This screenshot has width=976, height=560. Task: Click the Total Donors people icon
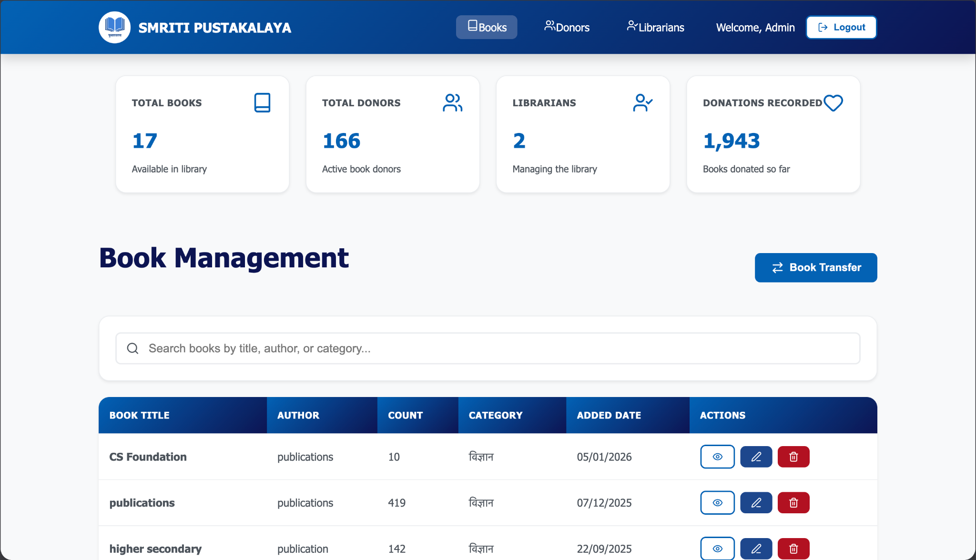point(452,102)
